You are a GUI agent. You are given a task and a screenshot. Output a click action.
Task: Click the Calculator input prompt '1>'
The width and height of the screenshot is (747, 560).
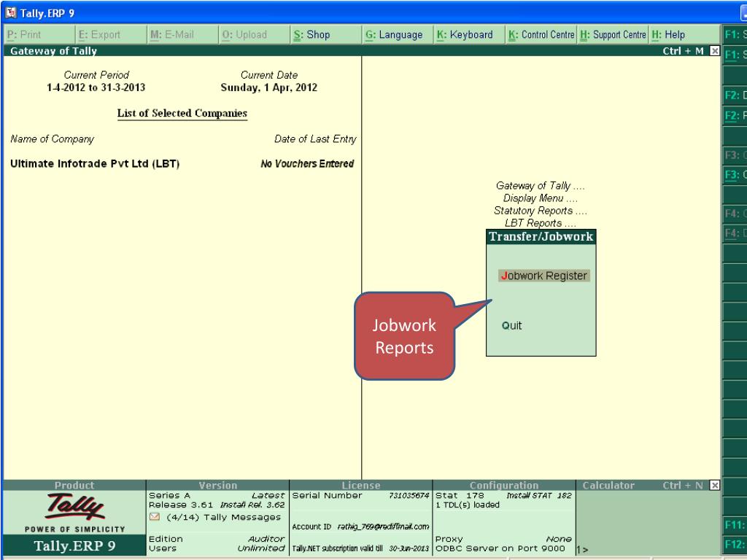pyautogui.click(x=582, y=550)
